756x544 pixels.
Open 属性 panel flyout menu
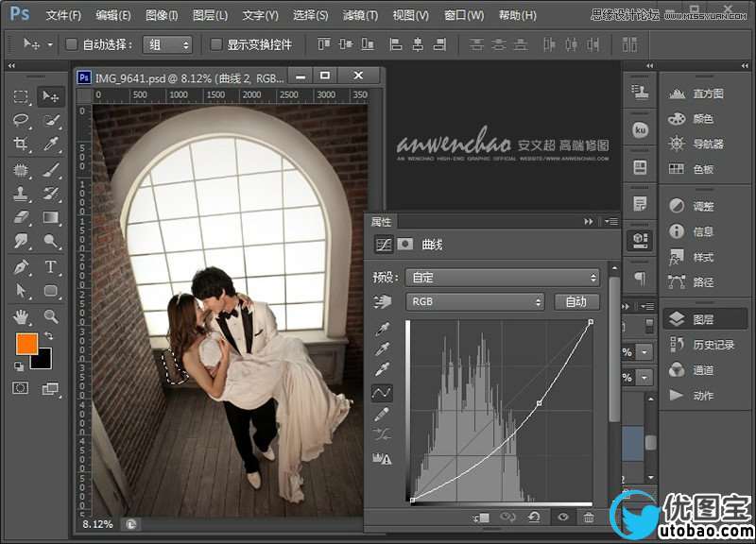tap(610, 222)
